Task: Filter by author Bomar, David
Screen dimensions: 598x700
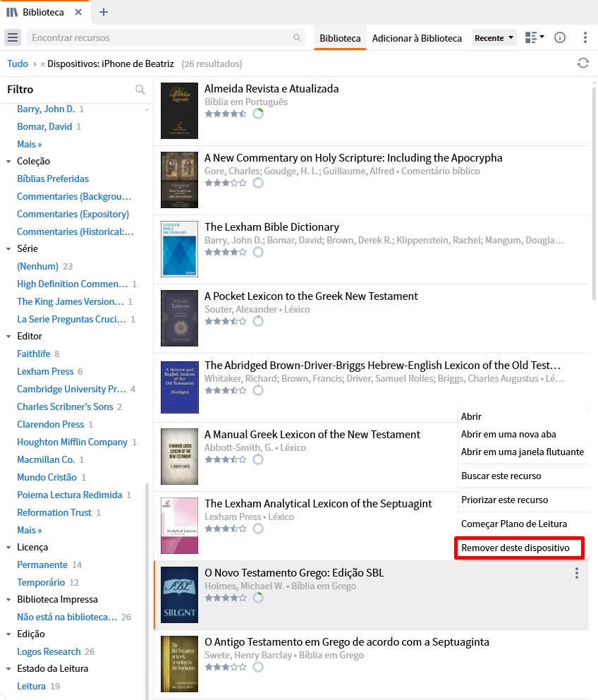Action: pyautogui.click(x=44, y=126)
